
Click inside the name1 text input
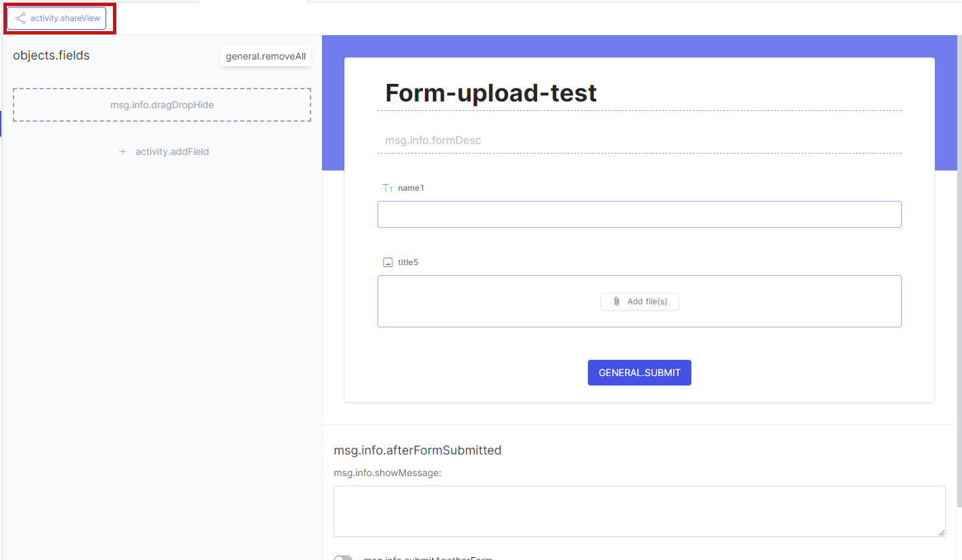(x=639, y=214)
